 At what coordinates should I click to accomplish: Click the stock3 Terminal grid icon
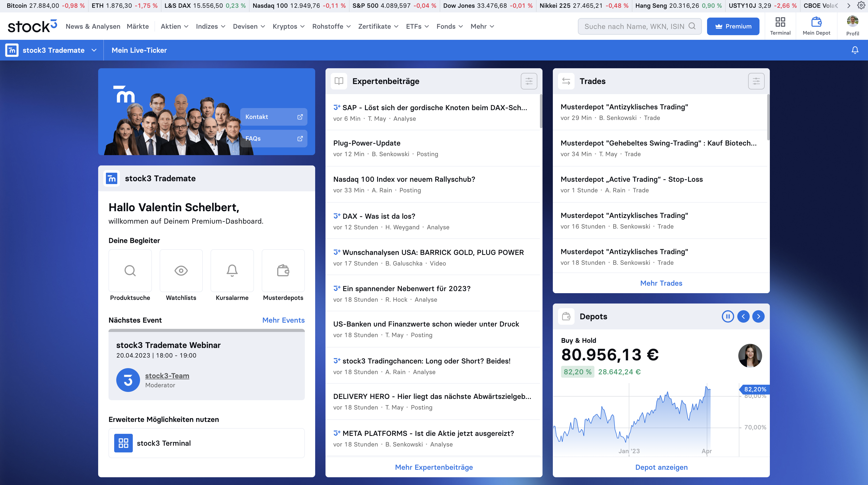(x=123, y=443)
